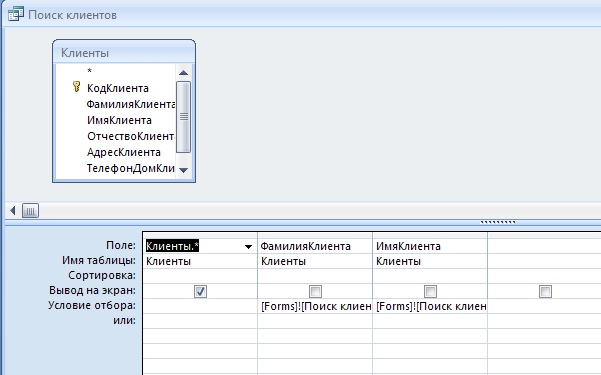Click the table name cell under Клиенты.*

point(200,261)
